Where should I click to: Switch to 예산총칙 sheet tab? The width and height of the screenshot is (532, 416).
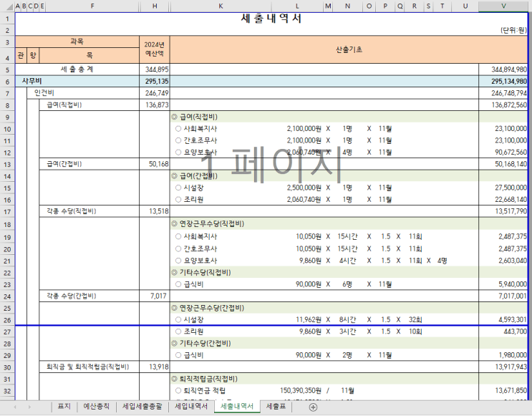point(97,406)
